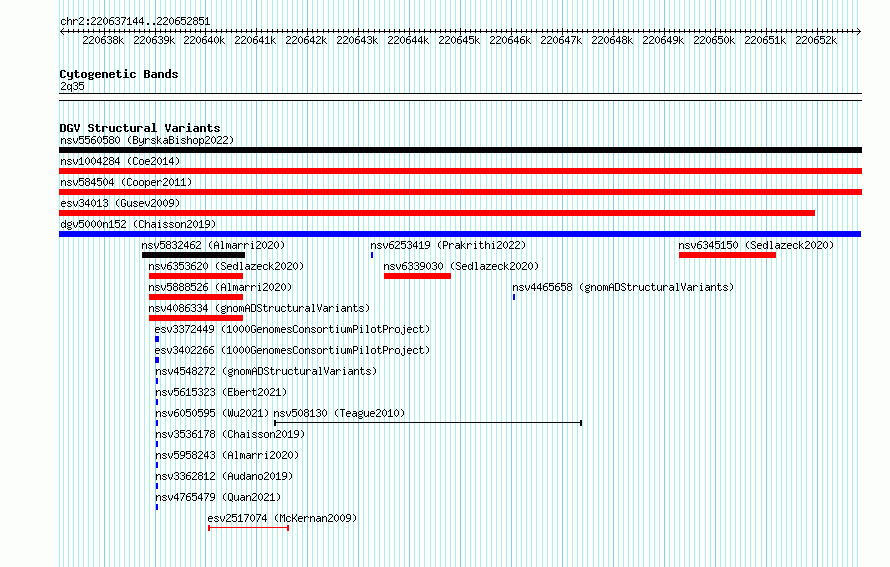This screenshot has height=567, width=890.
Task: Click the red nsv5888526 variant bar
Action: (196, 297)
